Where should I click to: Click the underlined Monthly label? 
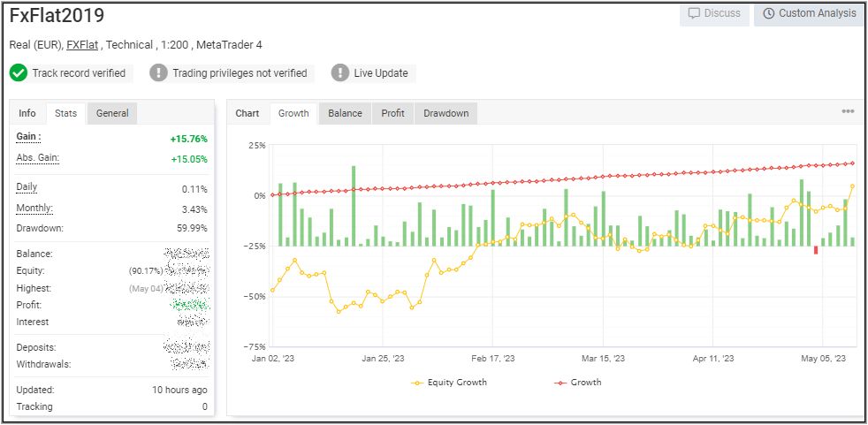(34, 209)
